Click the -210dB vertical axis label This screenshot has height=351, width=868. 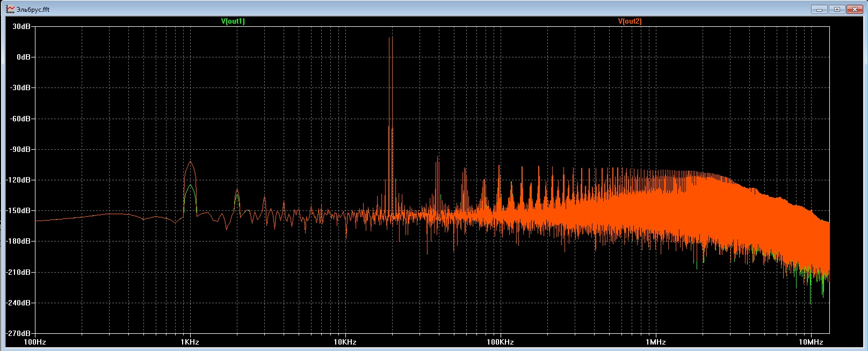click(x=19, y=272)
